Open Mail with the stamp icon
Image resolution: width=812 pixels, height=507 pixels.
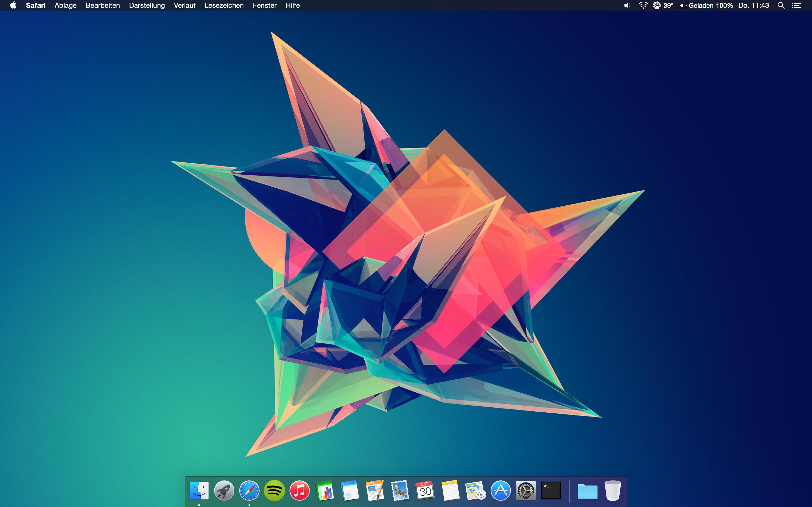[400, 491]
